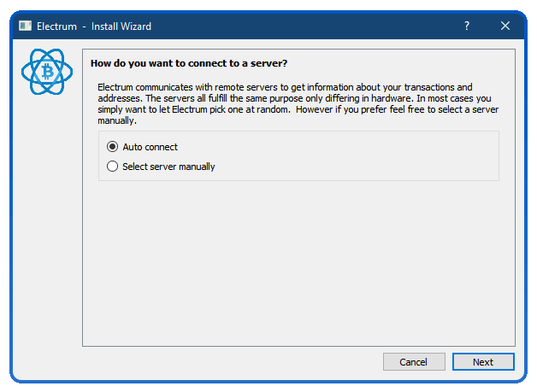Click the "Select server manually" label text
The width and height of the screenshot is (537, 392).
pos(168,167)
